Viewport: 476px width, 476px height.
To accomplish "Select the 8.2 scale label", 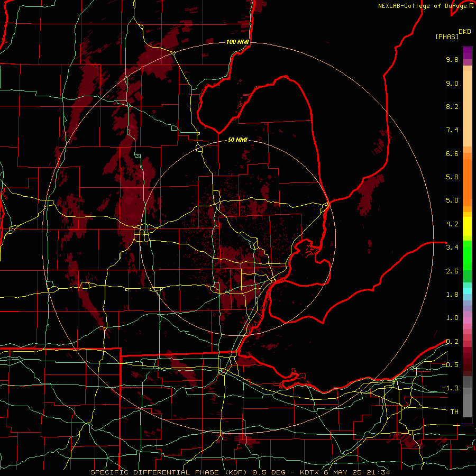I will [x=452, y=106].
